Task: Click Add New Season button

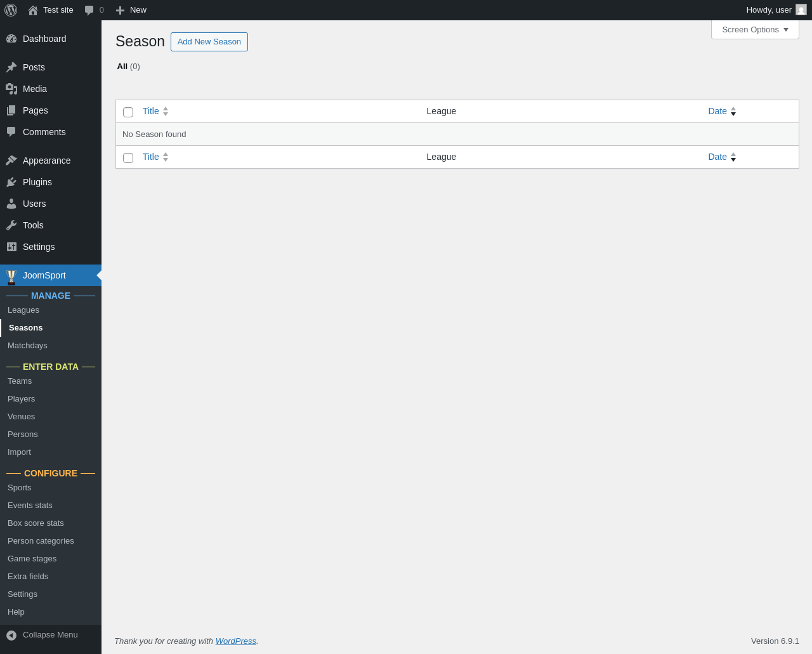Action: click(x=209, y=42)
